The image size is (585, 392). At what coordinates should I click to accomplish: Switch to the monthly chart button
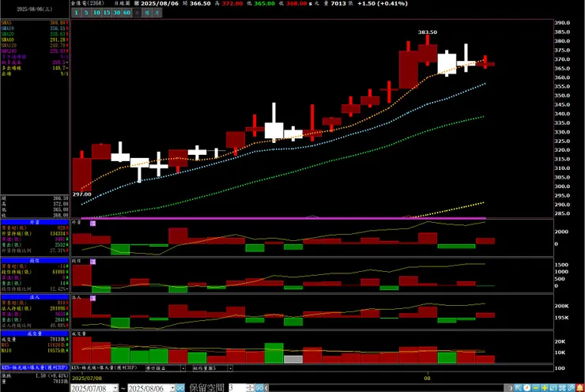pyautogui.click(x=157, y=13)
